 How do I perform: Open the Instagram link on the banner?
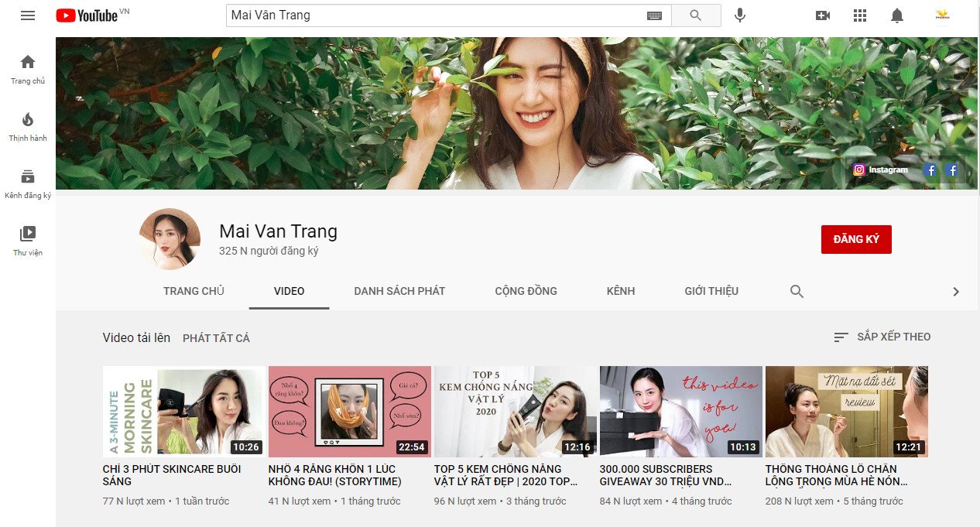coord(881,169)
